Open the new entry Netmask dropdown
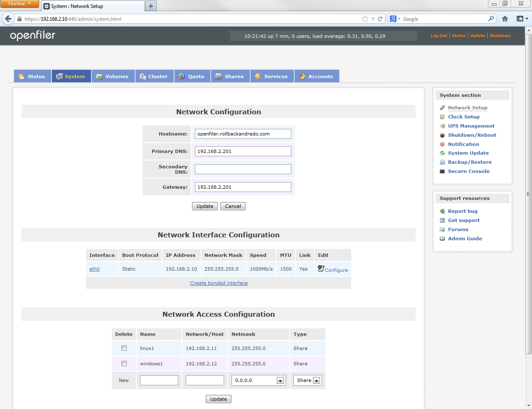The width and height of the screenshot is (532, 409). click(280, 380)
